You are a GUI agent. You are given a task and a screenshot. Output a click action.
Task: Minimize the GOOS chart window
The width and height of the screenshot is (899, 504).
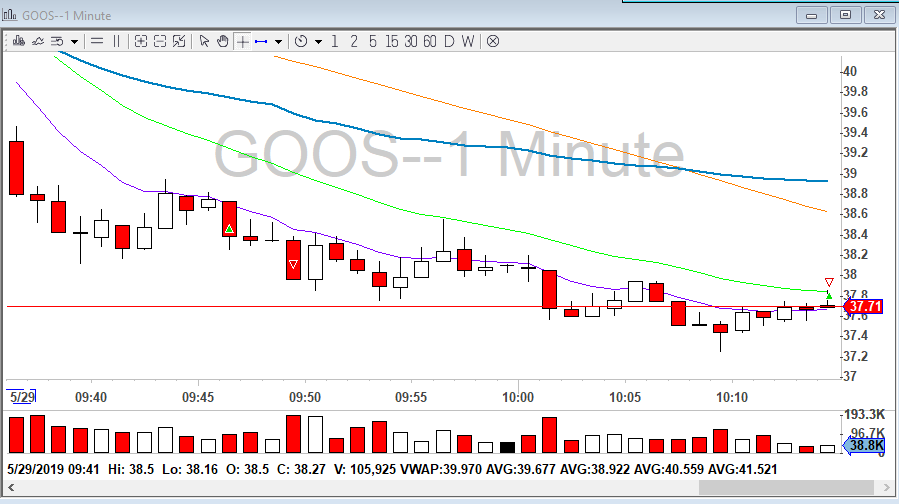pyautogui.click(x=811, y=15)
